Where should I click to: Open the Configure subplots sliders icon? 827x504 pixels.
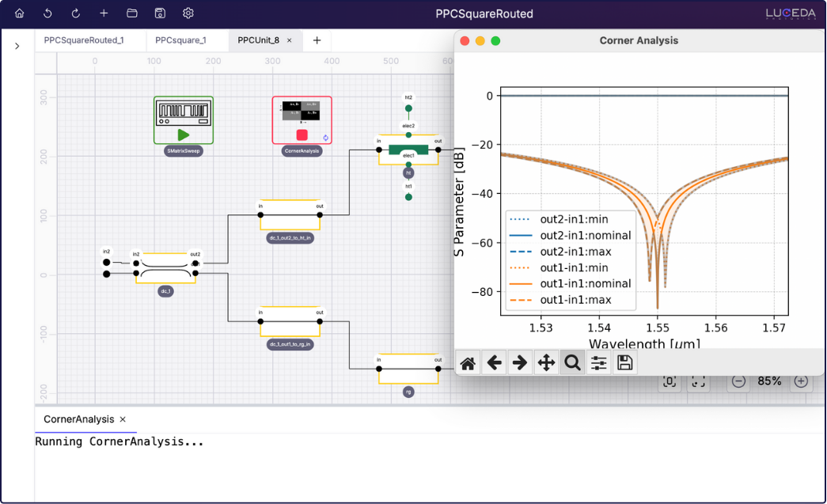tap(598, 363)
